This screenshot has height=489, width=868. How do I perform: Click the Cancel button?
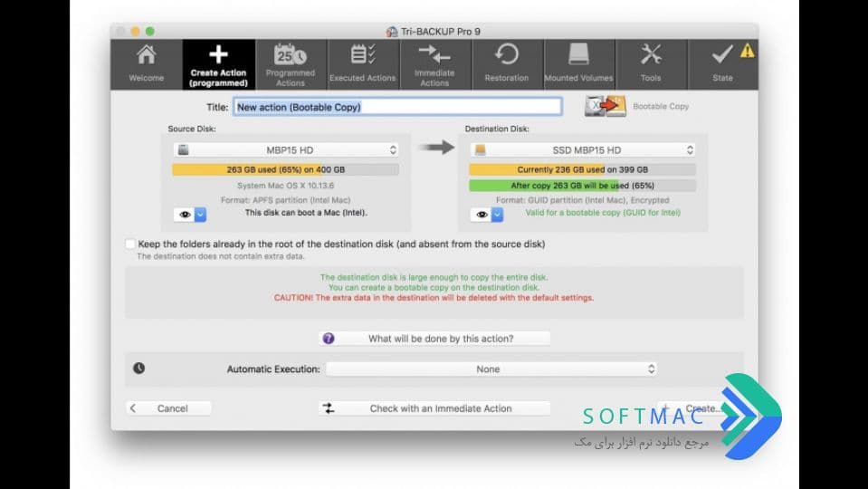click(x=168, y=408)
